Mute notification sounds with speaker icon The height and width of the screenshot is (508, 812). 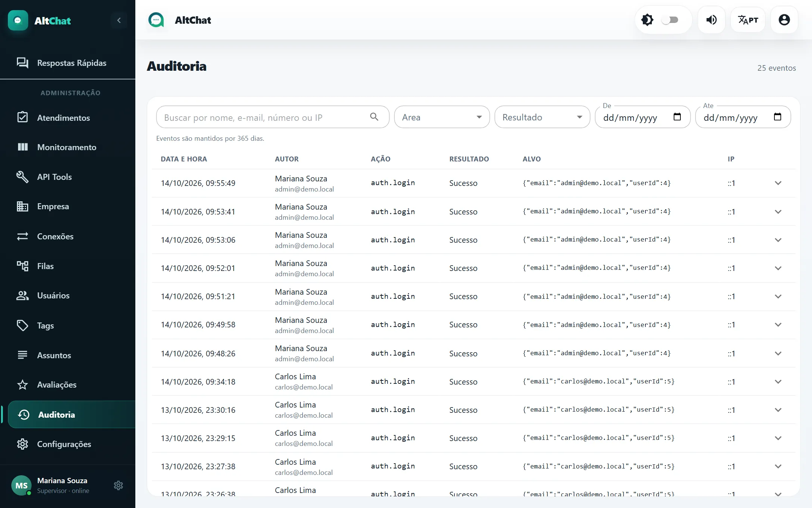[711, 20]
